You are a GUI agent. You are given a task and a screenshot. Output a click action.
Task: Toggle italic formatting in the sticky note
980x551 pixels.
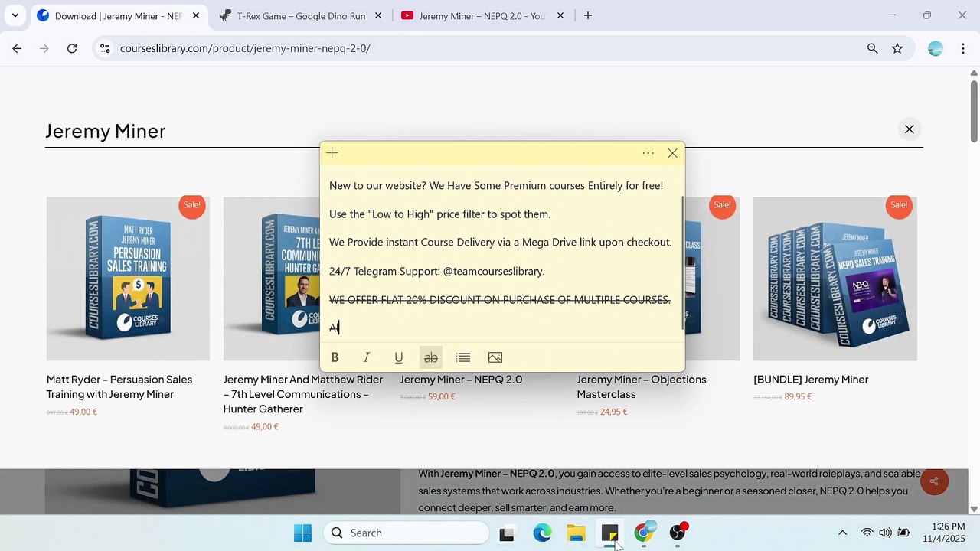click(367, 357)
